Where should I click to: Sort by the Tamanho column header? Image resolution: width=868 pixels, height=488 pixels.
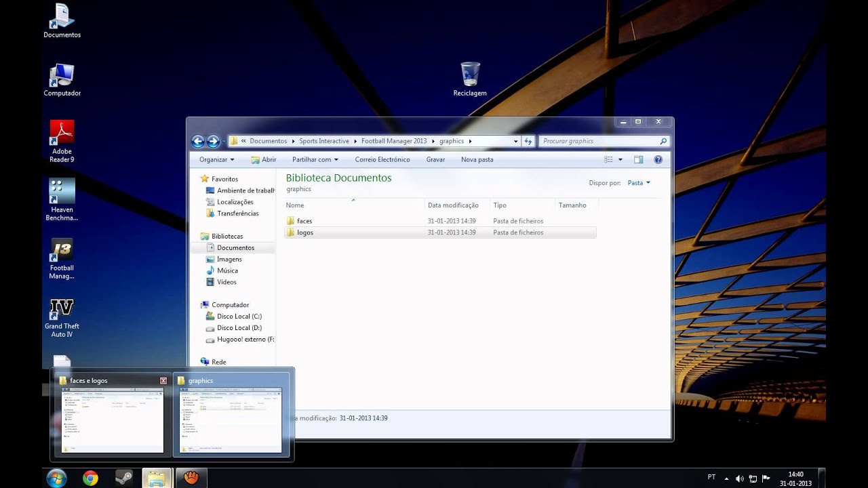[x=576, y=205]
